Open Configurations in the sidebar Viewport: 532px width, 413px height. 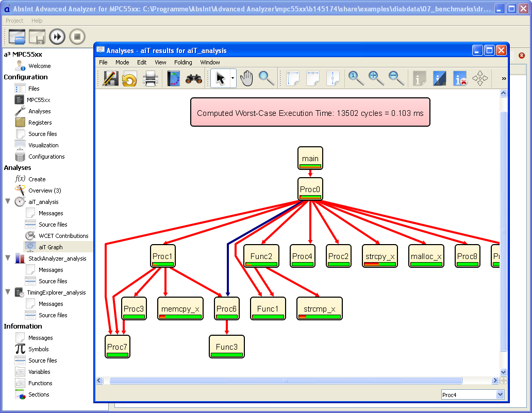tap(46, 157)
